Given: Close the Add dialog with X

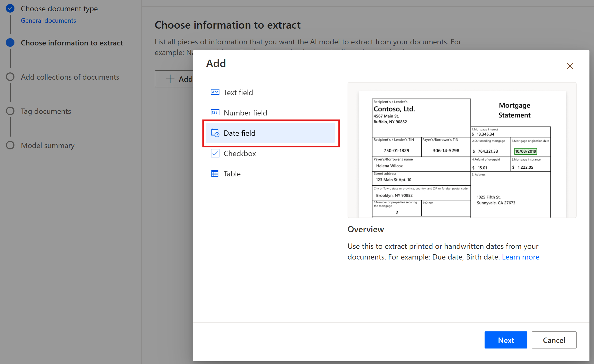Looking at the screenshot, I should tap(570, 66).
